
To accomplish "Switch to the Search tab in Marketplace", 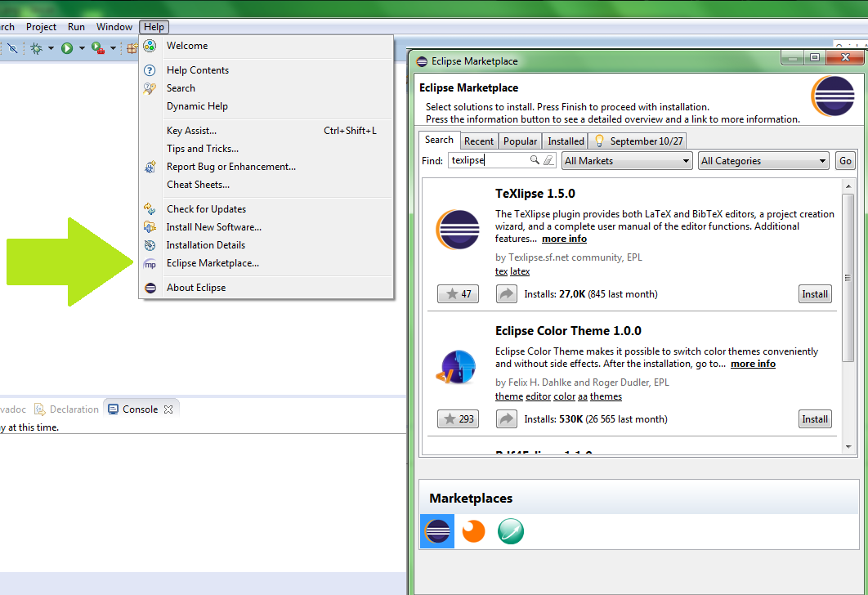I will point(439,140).
